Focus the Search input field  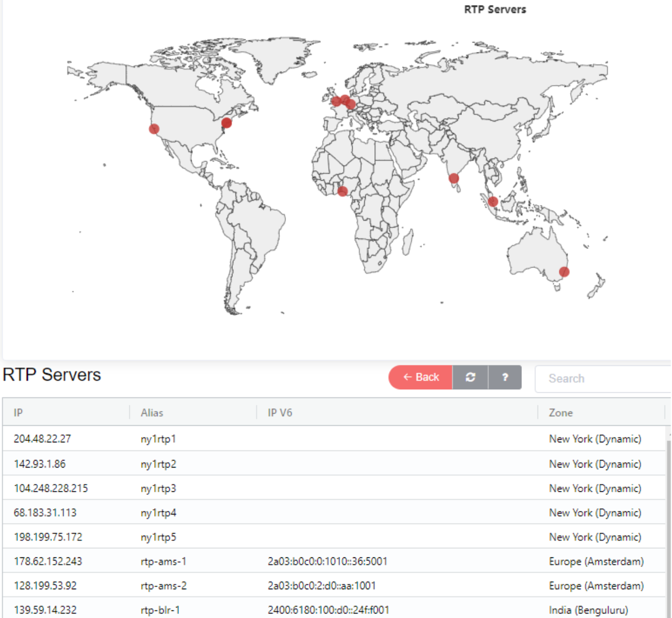tap(601, 379)
